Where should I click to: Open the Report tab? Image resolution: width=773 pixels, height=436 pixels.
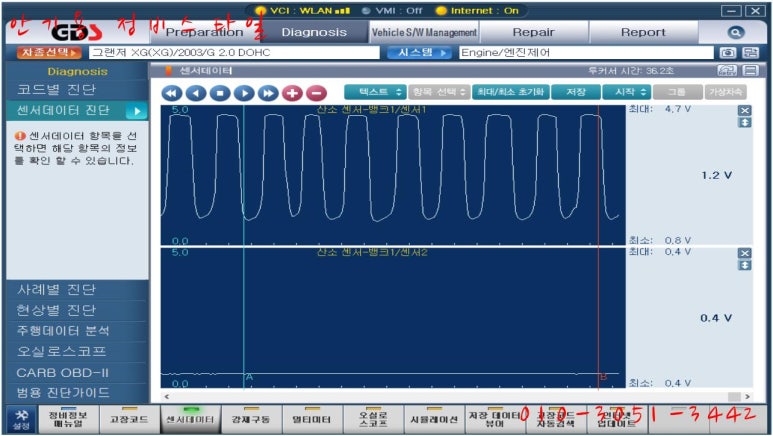point(643,33)
